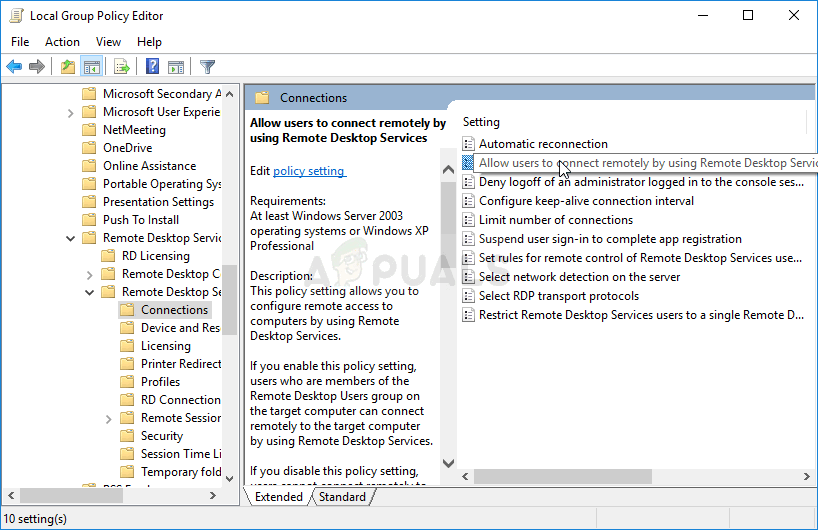The width and height of the screenshot is (818, 530).
Task: Click the Security folder icon in tree
Action: click(127, 436)
